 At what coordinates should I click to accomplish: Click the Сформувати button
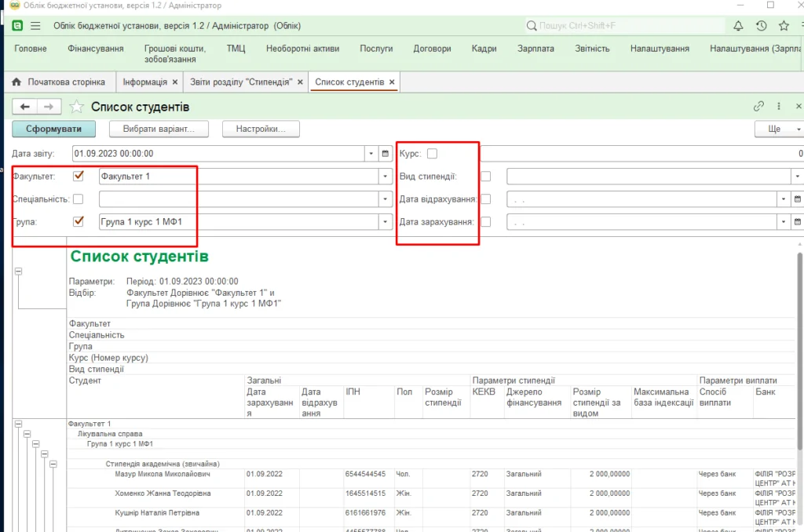coord(54,129)
